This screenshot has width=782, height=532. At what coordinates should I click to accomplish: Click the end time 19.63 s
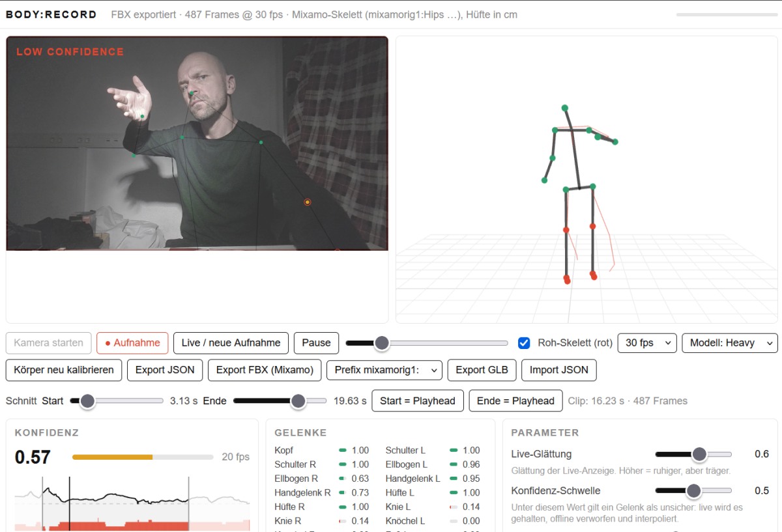[x=350, y=401]
